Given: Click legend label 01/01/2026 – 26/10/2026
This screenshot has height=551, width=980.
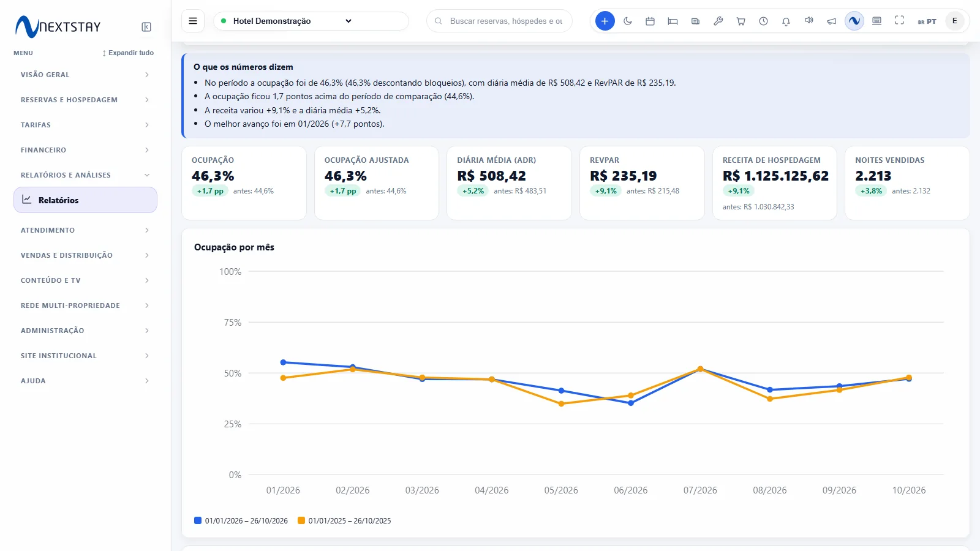Looking at the screenshot, I should click(x=246, y=521).
